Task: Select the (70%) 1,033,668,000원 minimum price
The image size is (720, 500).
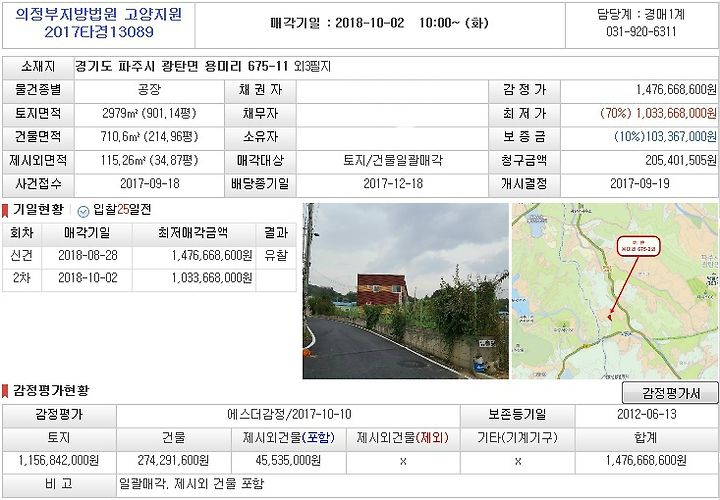Action: [x=658, y=113]
